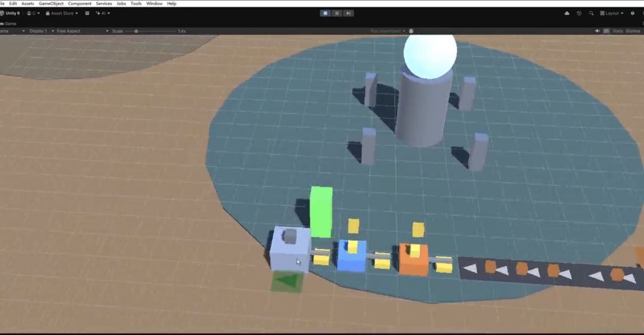This screenshot has width=644, height=335.
Task: Pause the running game
Action: tap(337, 13)
